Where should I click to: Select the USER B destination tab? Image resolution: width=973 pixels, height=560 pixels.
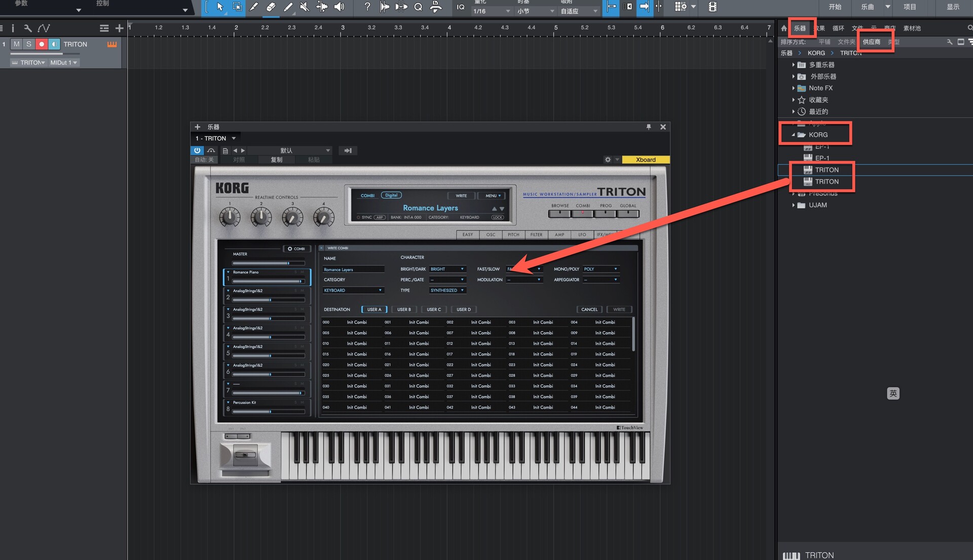click(404, 309)
